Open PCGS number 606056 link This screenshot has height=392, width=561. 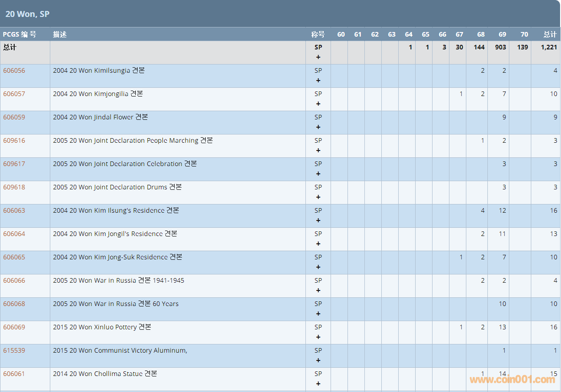[x=14, y=70]
